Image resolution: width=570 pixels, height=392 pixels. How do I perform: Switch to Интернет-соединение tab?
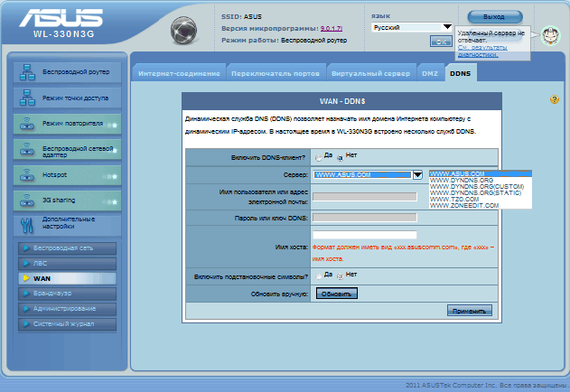[179, 73]
